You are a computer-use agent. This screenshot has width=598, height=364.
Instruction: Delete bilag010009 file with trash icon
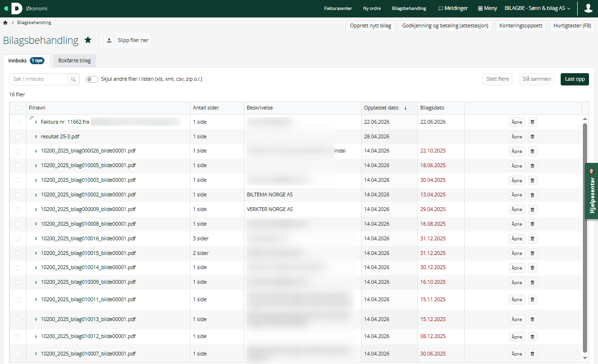pos(532,282)
